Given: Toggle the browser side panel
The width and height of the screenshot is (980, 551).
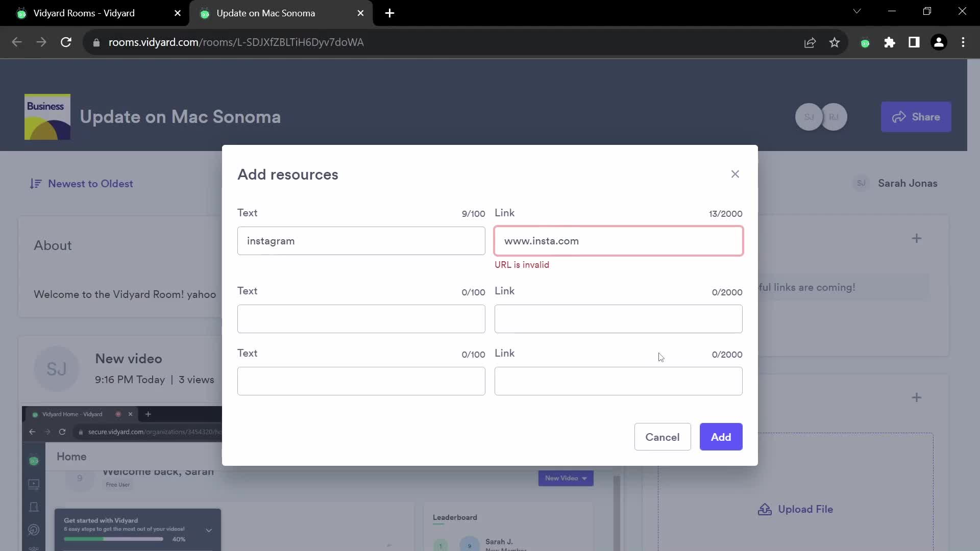Looking at the screenshot, I should point(914,42).
